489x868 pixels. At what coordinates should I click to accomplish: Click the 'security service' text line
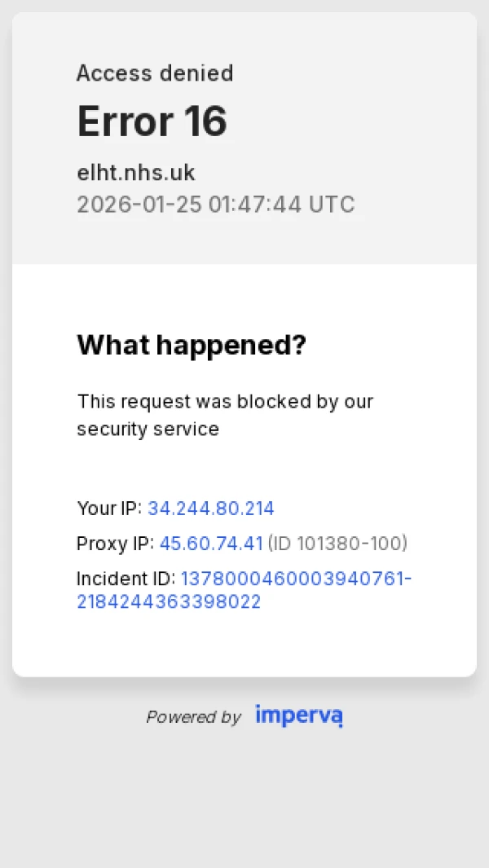pos(148,430)
